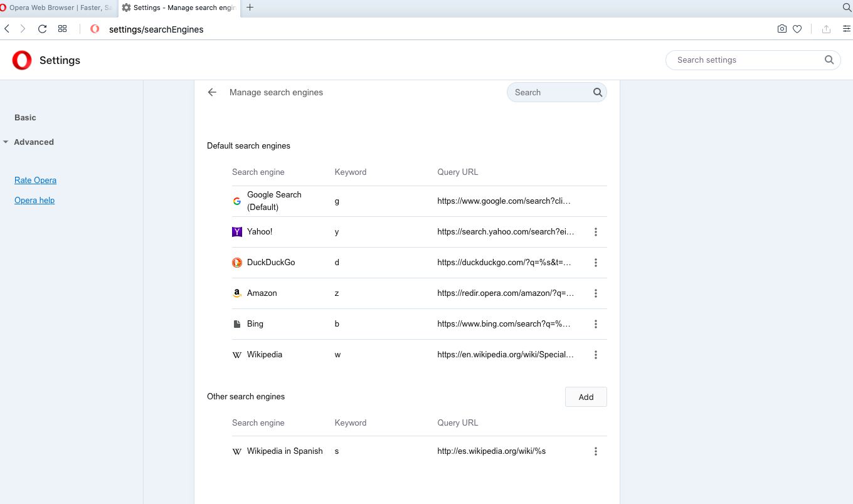This screenshot has width=853, height=504.
Task: Click the Google logo icon in list
Action: pos(237,201)
